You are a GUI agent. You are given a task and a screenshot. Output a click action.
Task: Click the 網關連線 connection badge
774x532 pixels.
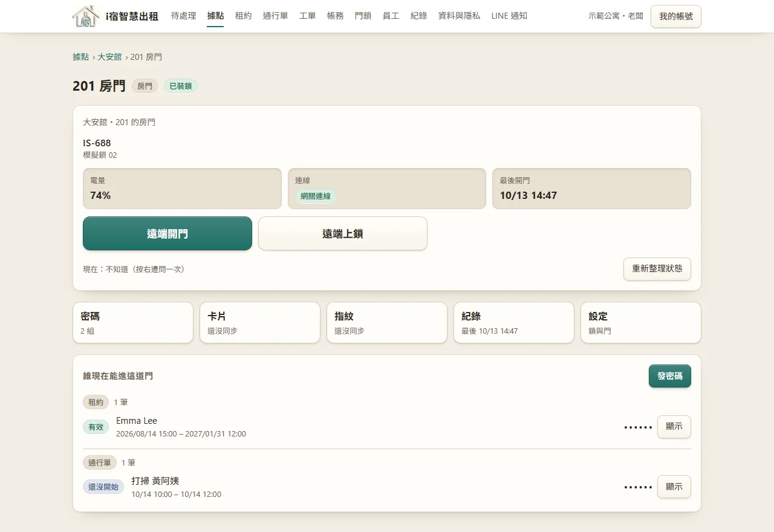point(316,196)
